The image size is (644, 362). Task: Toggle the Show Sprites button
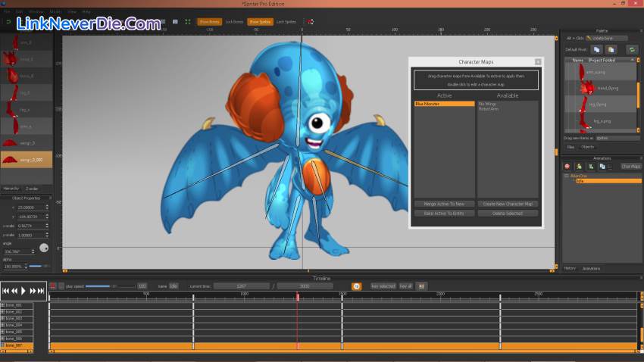[260, 22]
